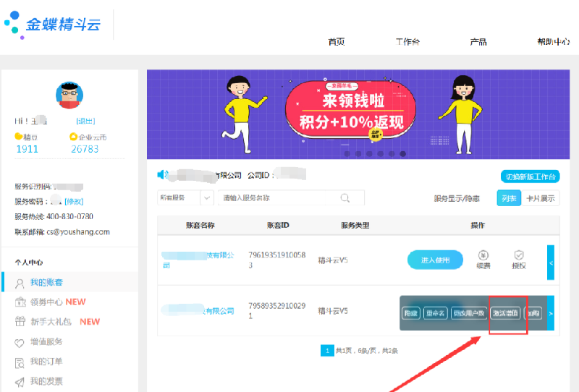Click the 授权 shield authorization icon
Image resolution: width=579 pixels, height=392 pixels.
click(x=518, y=255)
